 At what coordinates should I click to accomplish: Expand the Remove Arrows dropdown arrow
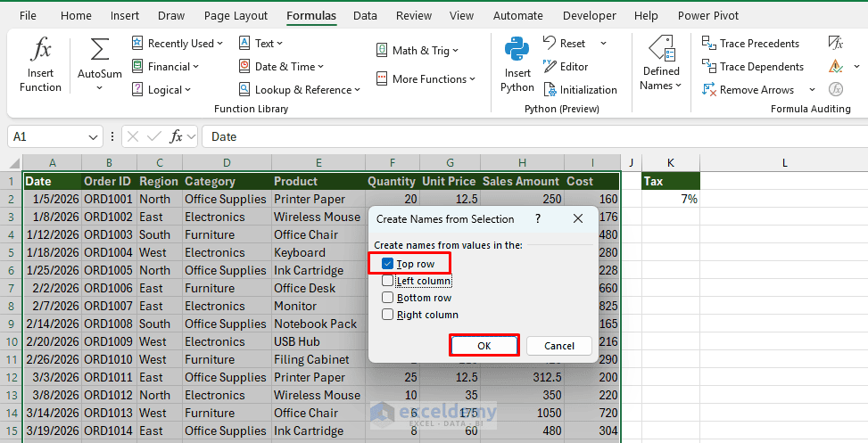click(812, 90)
